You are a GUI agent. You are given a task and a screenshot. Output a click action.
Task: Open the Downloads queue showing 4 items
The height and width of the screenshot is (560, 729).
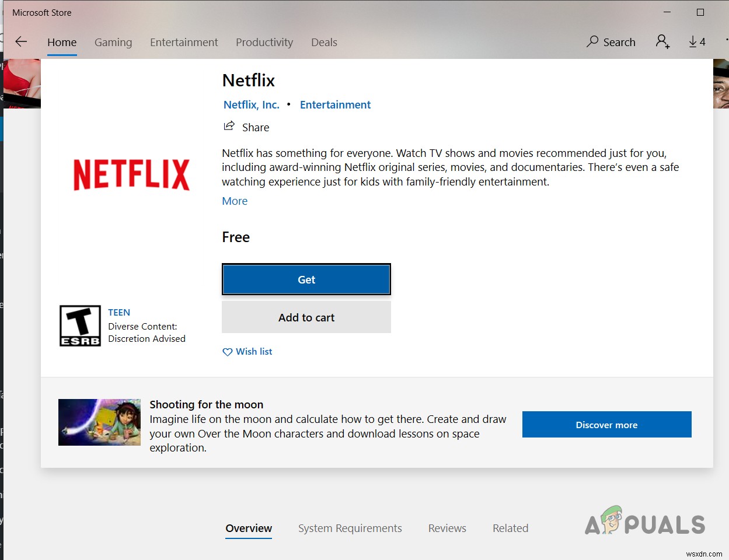click(x=696, y=41)
